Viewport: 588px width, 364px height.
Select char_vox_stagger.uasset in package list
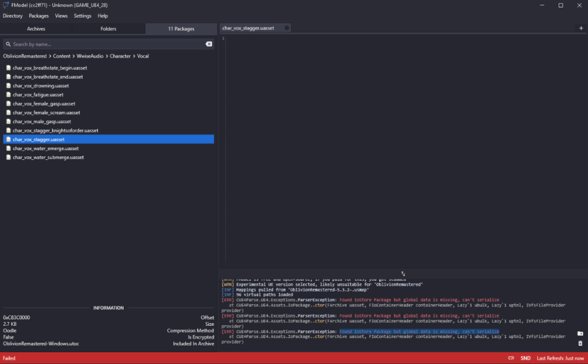[x=108, y=139]
